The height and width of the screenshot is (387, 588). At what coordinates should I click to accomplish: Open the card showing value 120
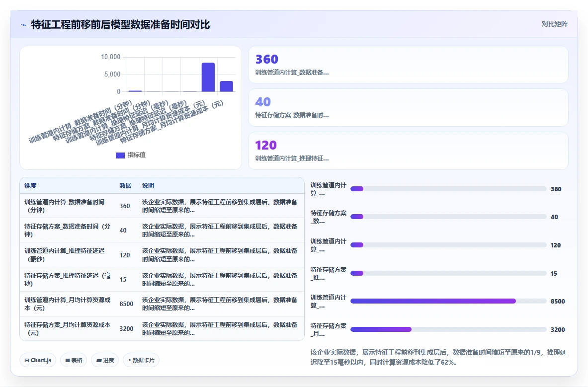tap(408, 151)
